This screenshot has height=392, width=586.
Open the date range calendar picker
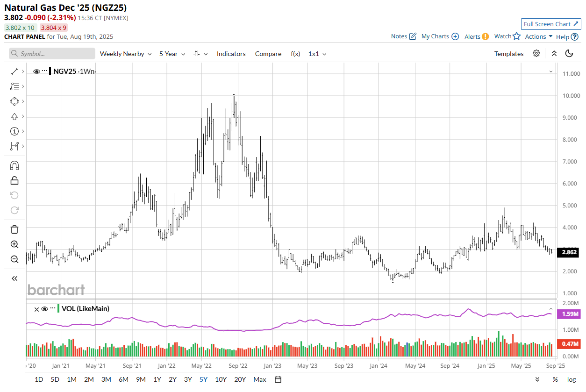coord(278,379)
